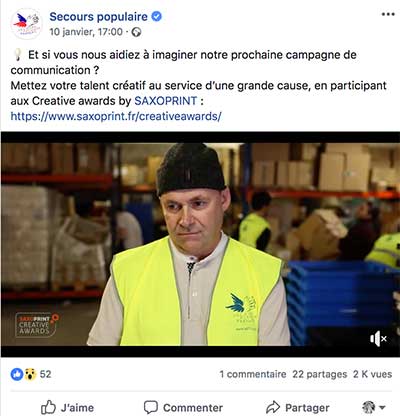Click the 52 reactions count

(x=46, y=374)
